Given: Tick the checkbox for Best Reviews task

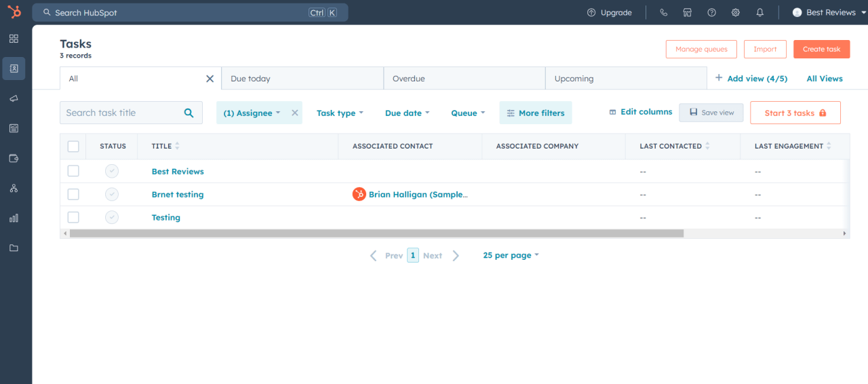Looking at the screenshot, I should (73, 171).
